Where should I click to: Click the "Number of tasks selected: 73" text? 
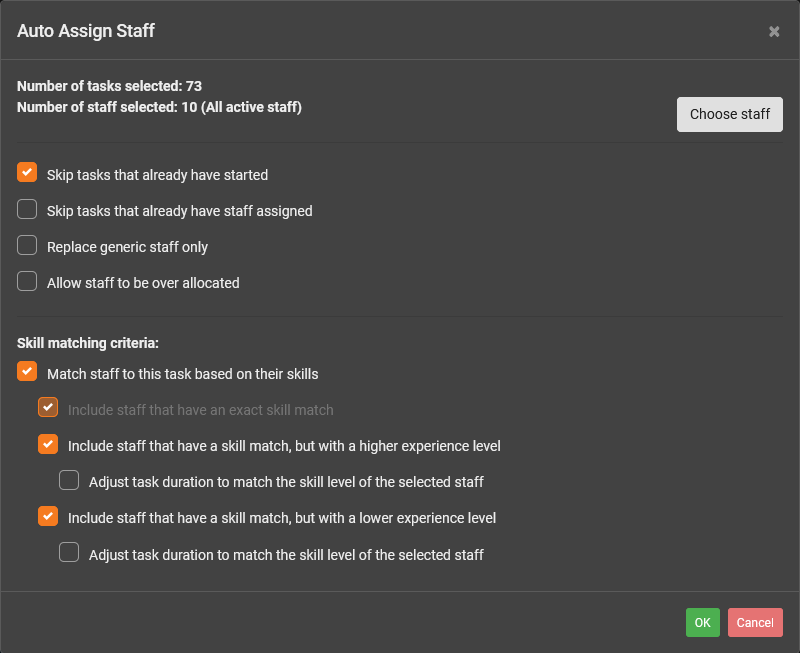109,86
